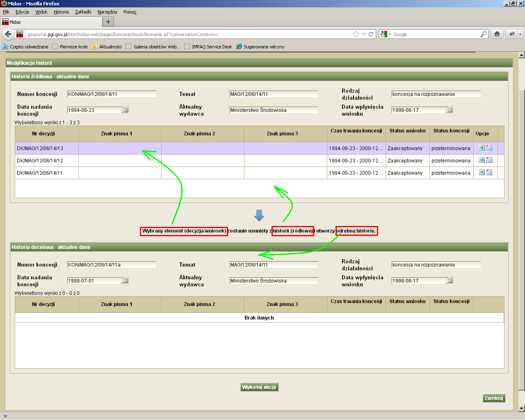Open the Widok menu
The height and width of the screenshot is (420, 525).
[x=41, y=12]
